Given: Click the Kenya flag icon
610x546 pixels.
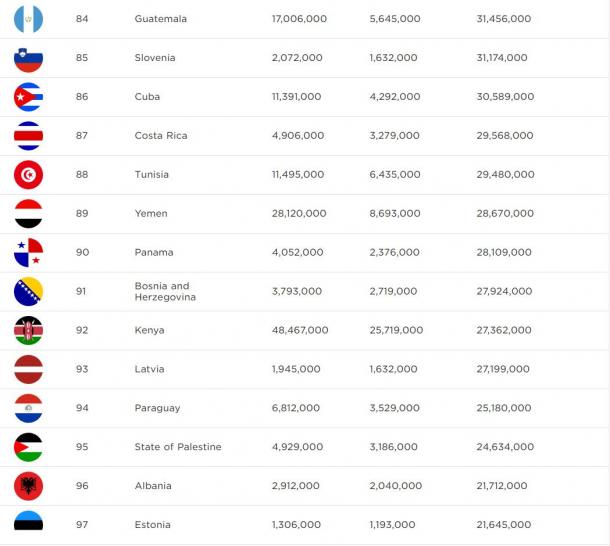Looking at the screenshot, I should (28, 330).
